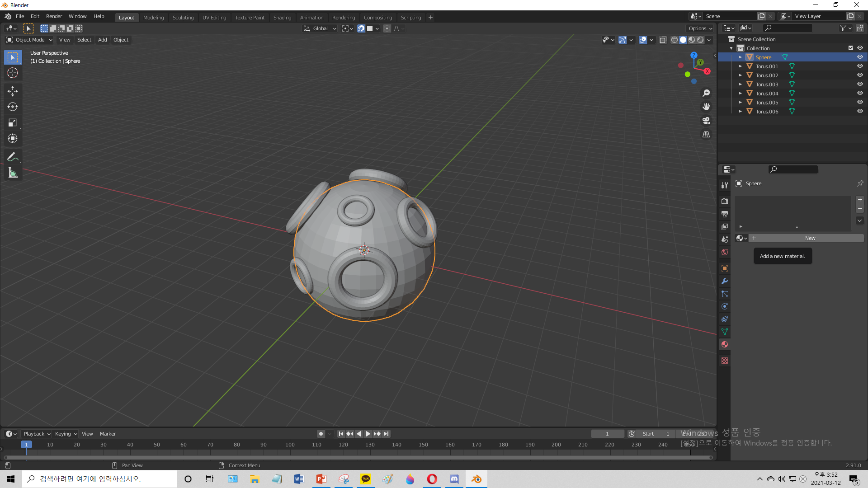868x488 pixels.
Task: Activate the Annotate pencil tool
Action: pyautogui.click(x=13, y=157)
